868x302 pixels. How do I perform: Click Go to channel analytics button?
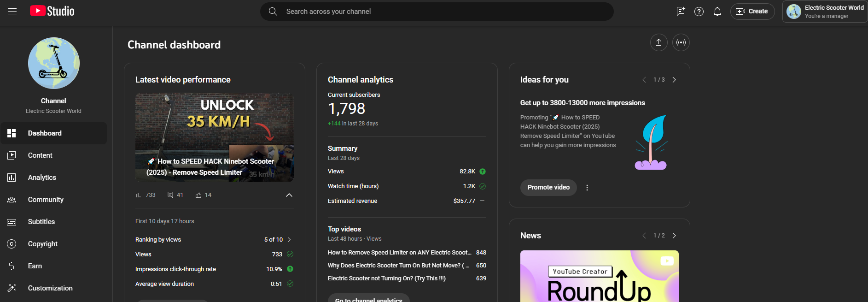[369, 298]
